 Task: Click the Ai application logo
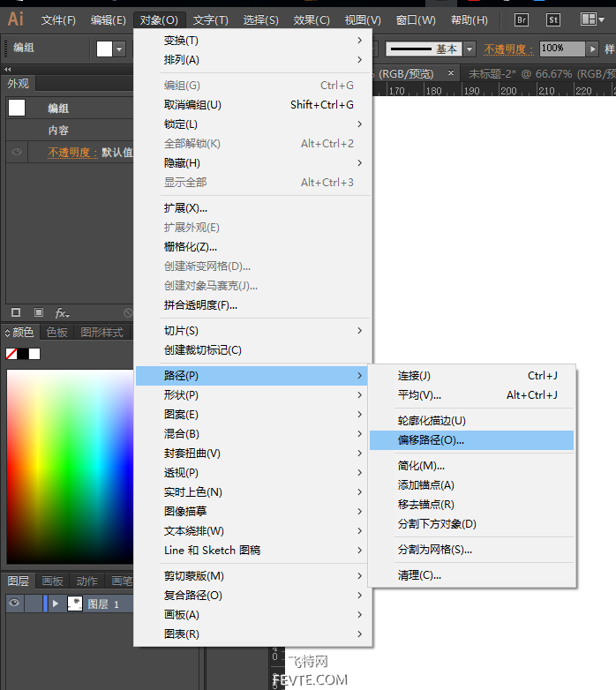click(15, 19)
